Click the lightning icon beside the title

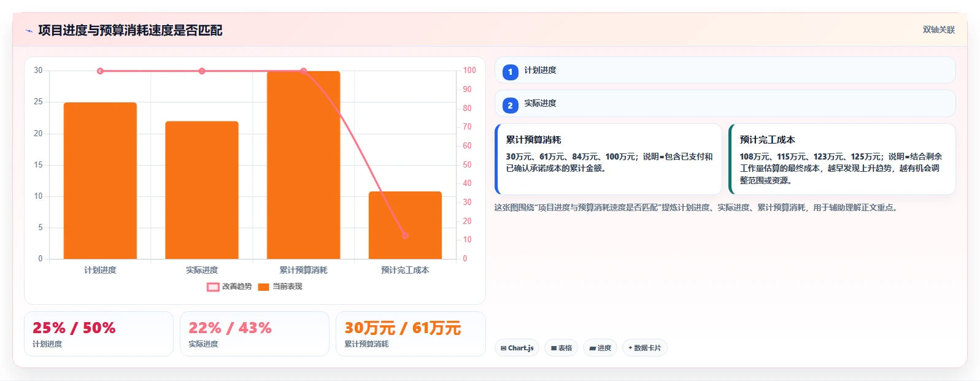click(x=29, y=31)
